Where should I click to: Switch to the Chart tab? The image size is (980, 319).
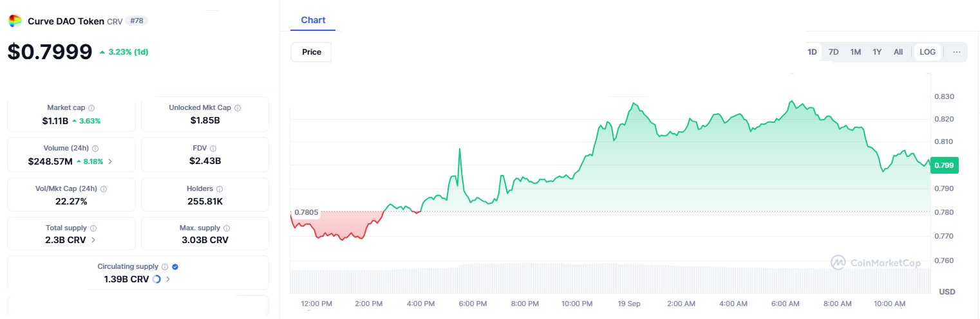(313, 21)
